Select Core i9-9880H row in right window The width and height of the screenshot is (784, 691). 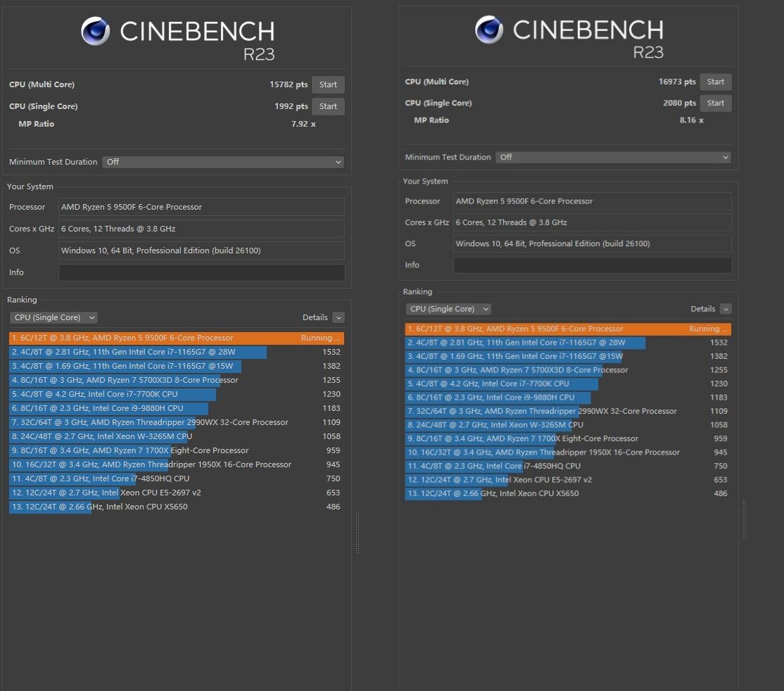(568, 398)
